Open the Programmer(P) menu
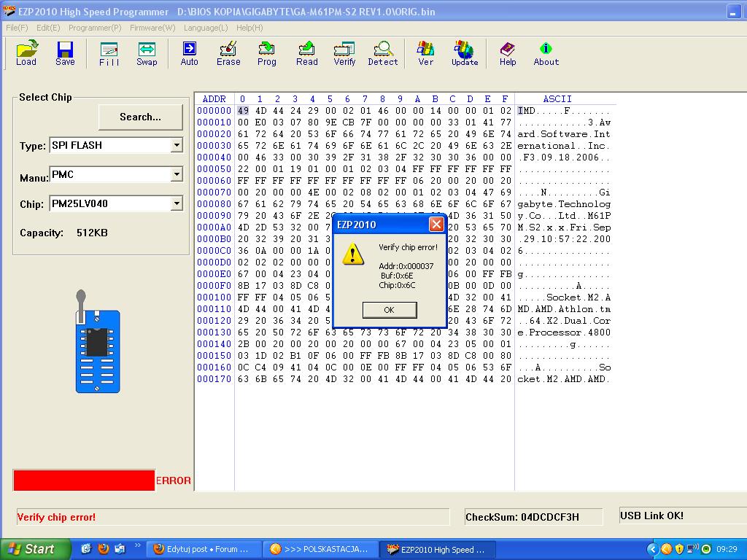Screen dimensions: 747x560 [95, 28]
